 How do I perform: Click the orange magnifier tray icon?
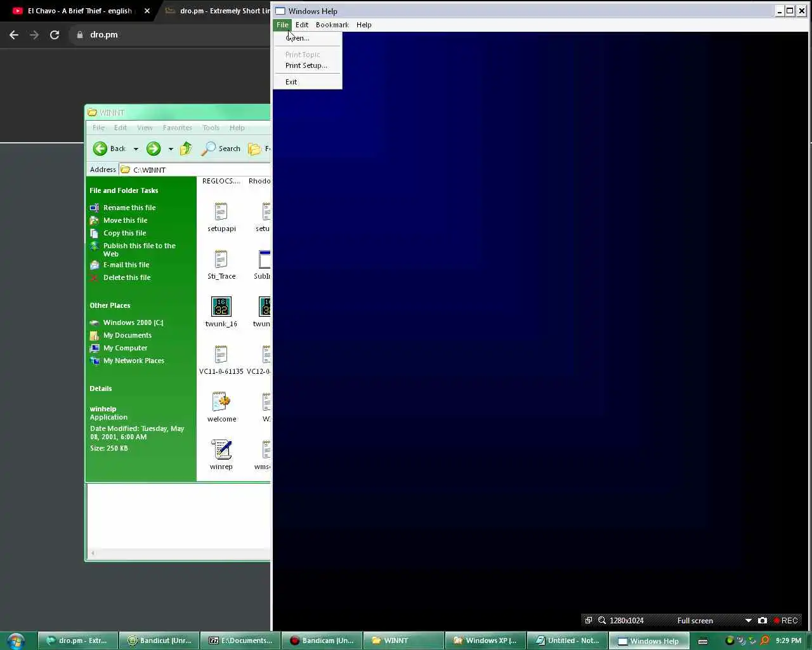pyautogui.click(x=764, y=640)
